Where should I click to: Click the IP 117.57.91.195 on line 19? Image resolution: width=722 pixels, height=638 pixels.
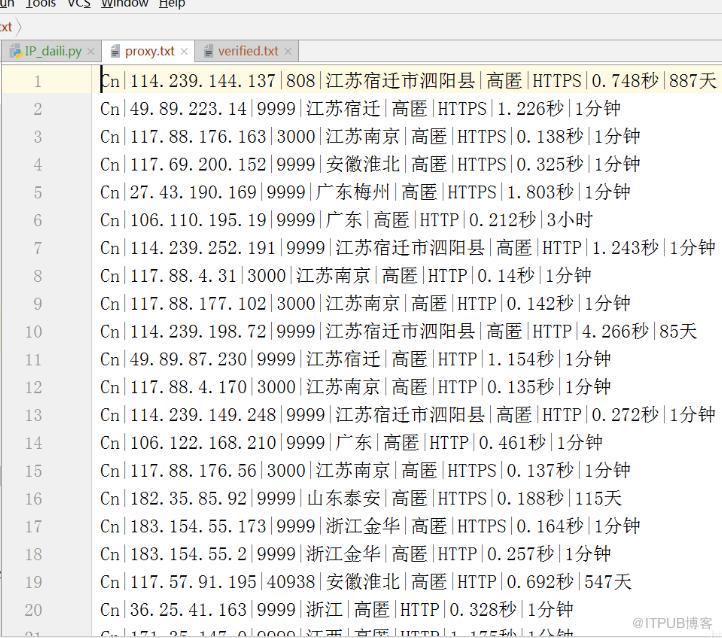(193, 582)
